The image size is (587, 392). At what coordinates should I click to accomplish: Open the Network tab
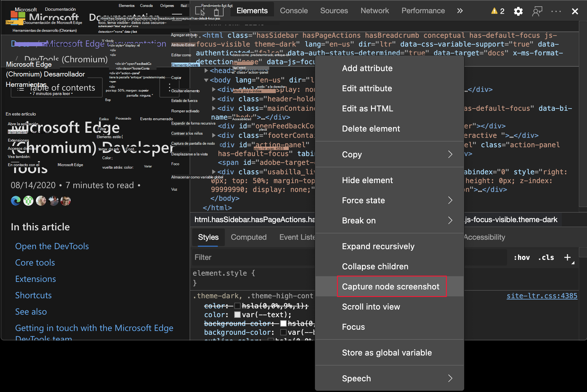pyautogui.click(x=375, y=11)
